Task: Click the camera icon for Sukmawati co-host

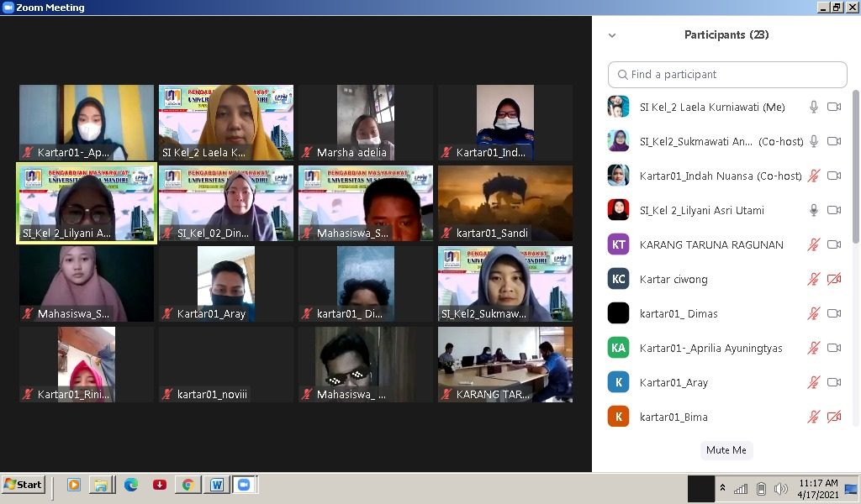Action: click(x=834, y=141)
